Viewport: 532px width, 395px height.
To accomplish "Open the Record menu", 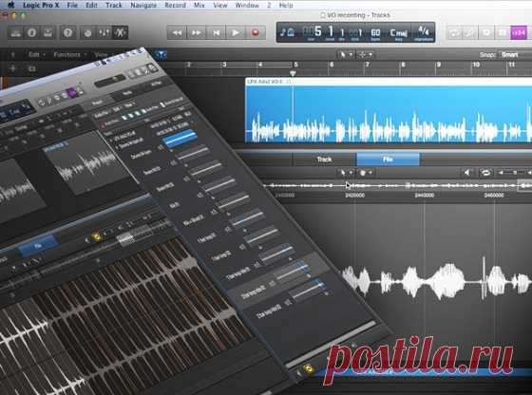I will click(x=175, y=5).
